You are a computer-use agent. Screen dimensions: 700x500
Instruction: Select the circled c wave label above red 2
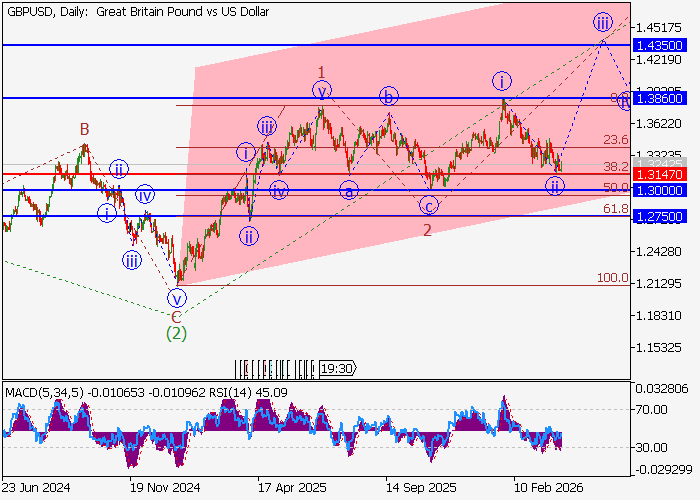428,206
